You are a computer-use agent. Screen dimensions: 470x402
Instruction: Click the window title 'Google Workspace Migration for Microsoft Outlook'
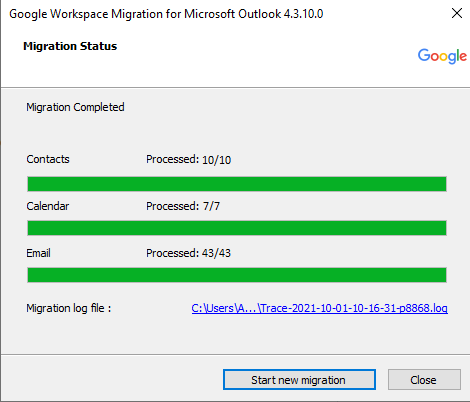pyautogui.click(x=166, y=14)
